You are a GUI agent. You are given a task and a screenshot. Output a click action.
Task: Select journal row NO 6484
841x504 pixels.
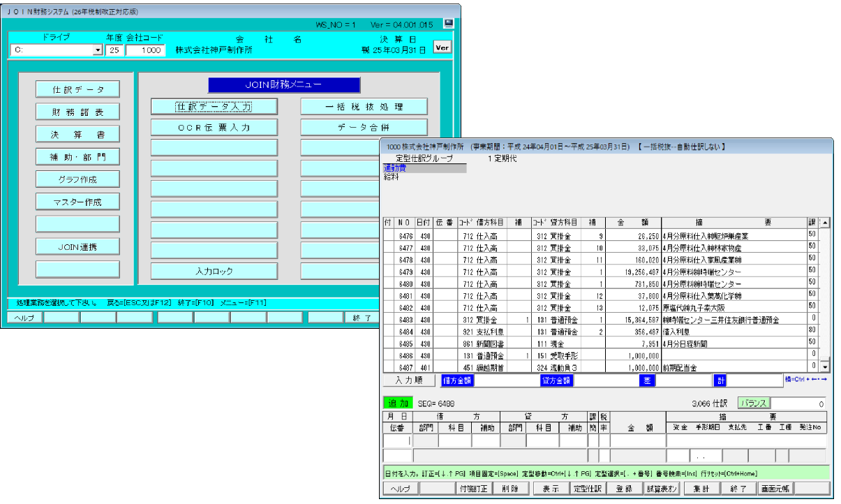click(600, 331)
